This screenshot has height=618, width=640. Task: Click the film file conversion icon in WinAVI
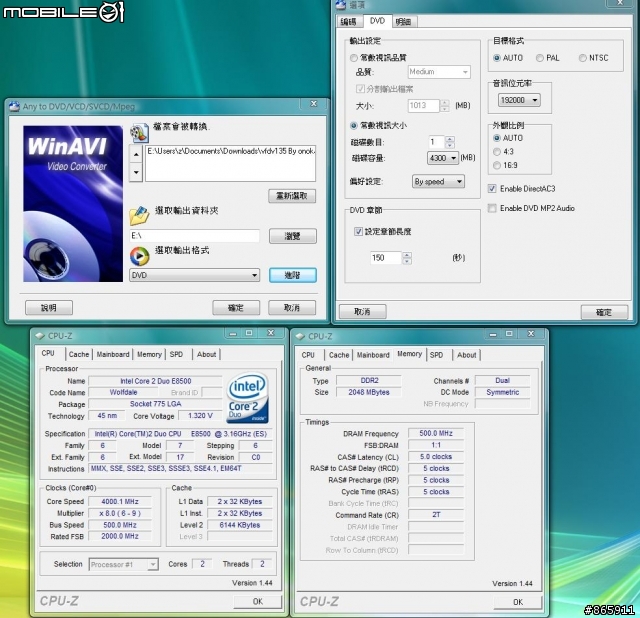coord(139,133)
